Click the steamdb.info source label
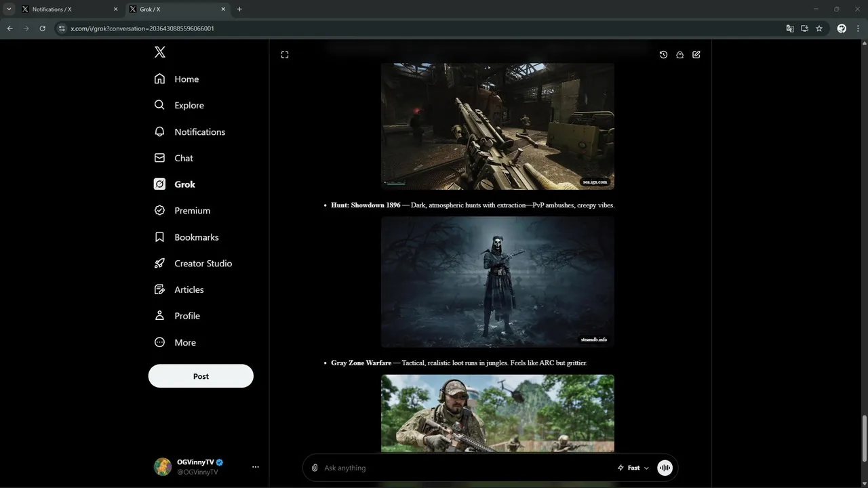The height and width of the screenshot is (488, 868). click(594, 340)
